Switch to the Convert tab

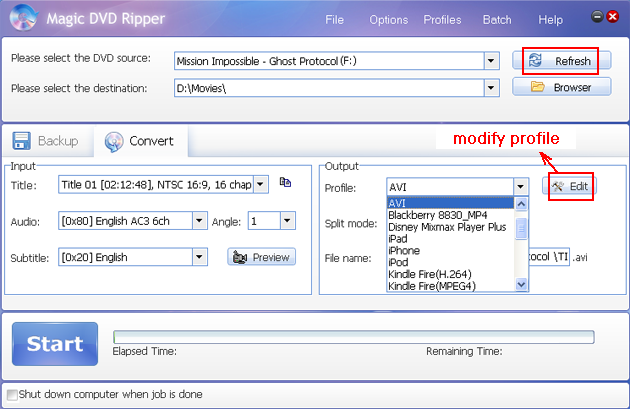coord(141,141)
